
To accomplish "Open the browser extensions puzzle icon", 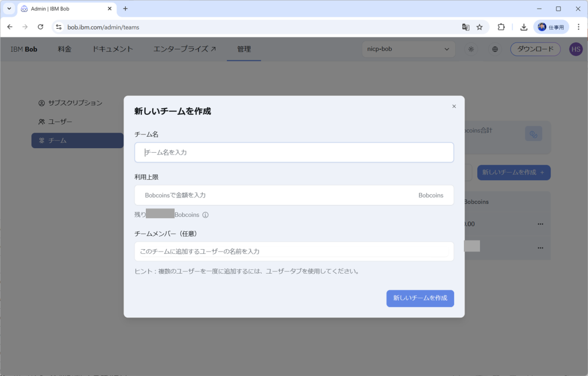I will 501,27.
